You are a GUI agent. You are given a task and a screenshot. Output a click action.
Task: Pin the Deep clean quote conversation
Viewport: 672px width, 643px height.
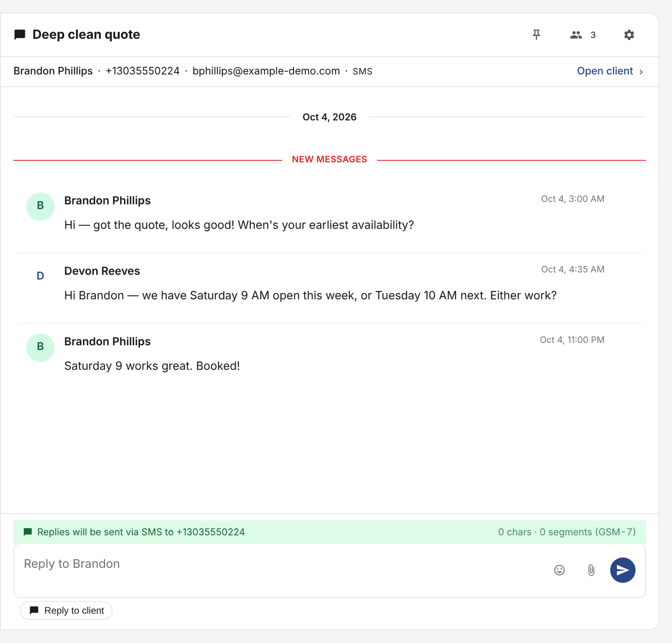[x=536, y=35]
